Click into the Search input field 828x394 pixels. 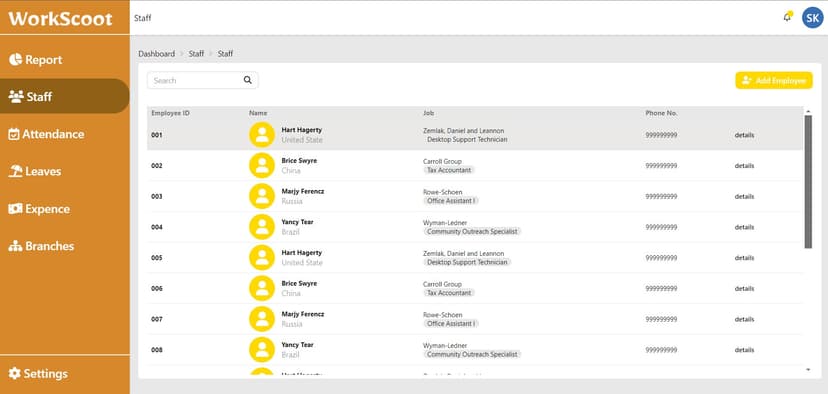pyautogui.click(x=202, y=80)
